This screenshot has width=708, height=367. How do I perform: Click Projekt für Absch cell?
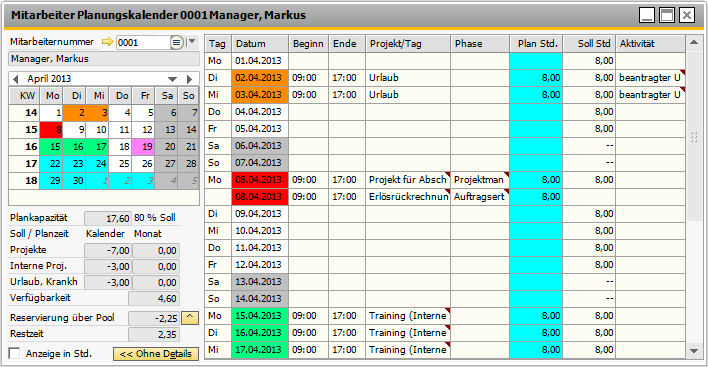pyautogui.click(x=408, y=180)
